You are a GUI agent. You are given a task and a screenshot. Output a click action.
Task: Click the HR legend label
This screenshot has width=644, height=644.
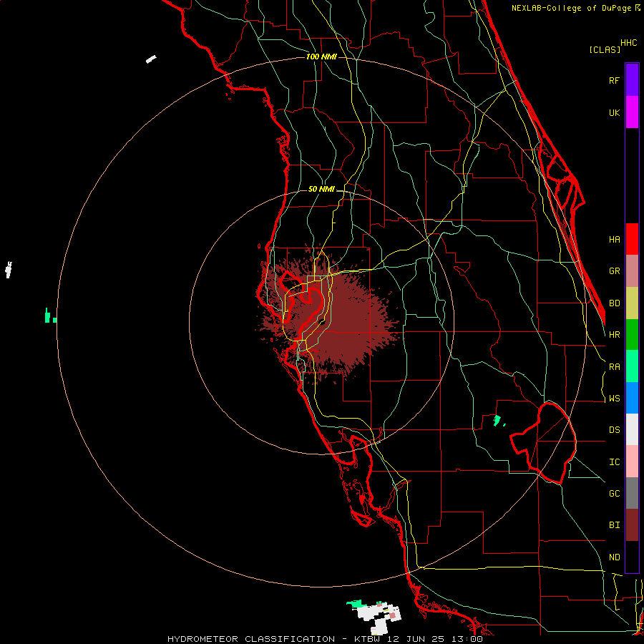point(614,335)
